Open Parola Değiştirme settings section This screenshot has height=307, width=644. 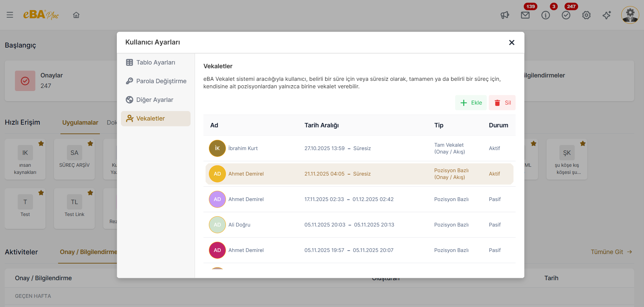click(156, 81)
